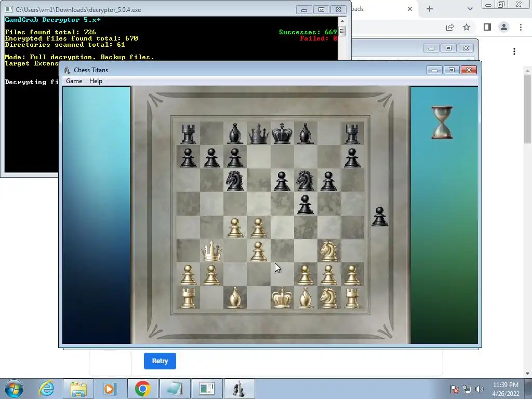Select the black king piece
Viewport: 532px width, 399px height.
coord(282,134)
